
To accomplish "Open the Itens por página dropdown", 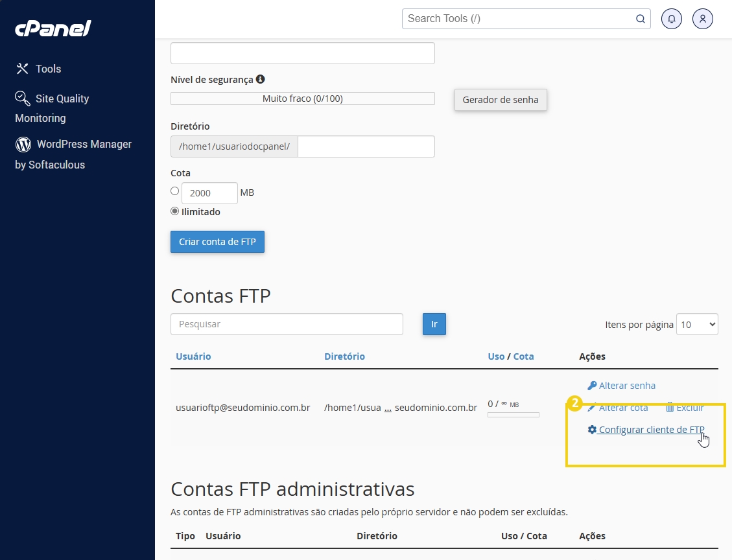I will [697, 324].
